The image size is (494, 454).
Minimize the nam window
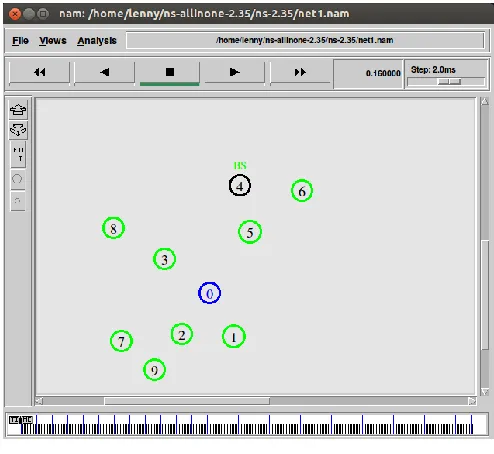pos(29,14)
